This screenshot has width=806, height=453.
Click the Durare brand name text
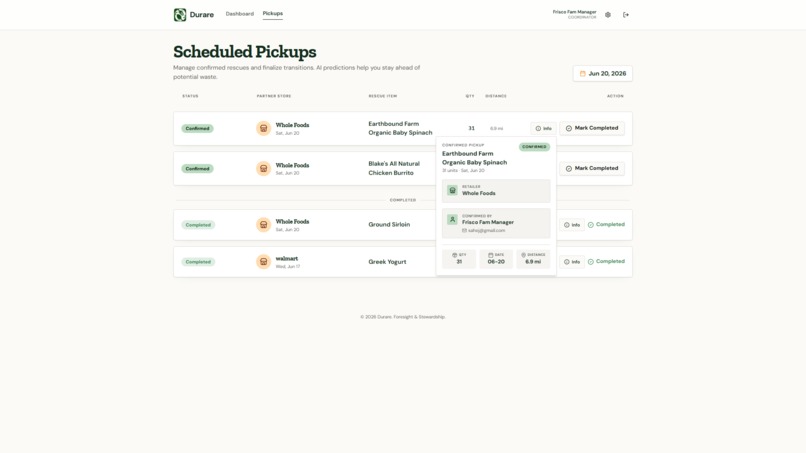coord(202,15)
